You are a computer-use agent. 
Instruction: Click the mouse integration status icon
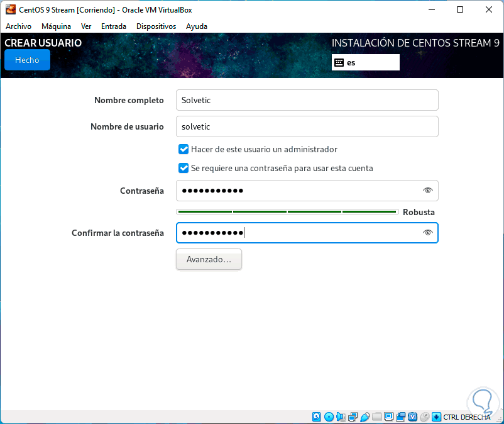pyautogui.click(x=425, y=417)
